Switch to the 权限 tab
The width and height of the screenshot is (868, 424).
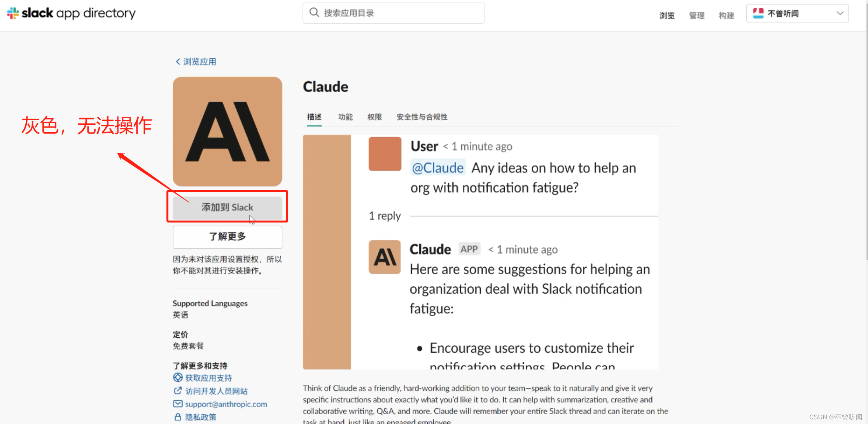[374, 117]
